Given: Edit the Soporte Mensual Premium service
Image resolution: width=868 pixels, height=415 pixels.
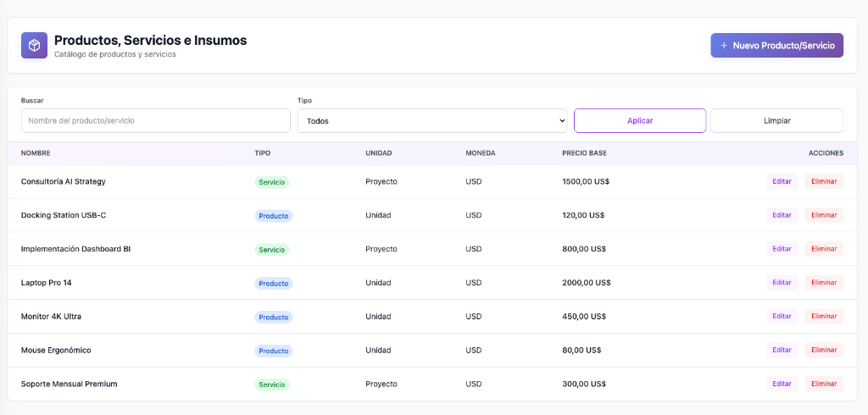Looking at the screenshot, I should tap(782, 384).
